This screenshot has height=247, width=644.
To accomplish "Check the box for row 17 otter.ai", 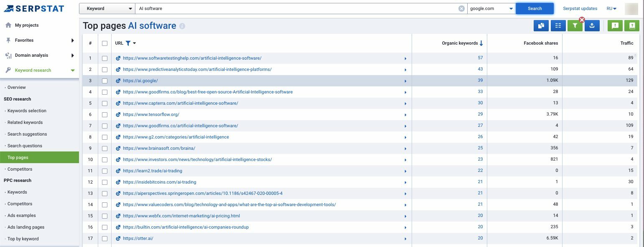I will 104,239.
